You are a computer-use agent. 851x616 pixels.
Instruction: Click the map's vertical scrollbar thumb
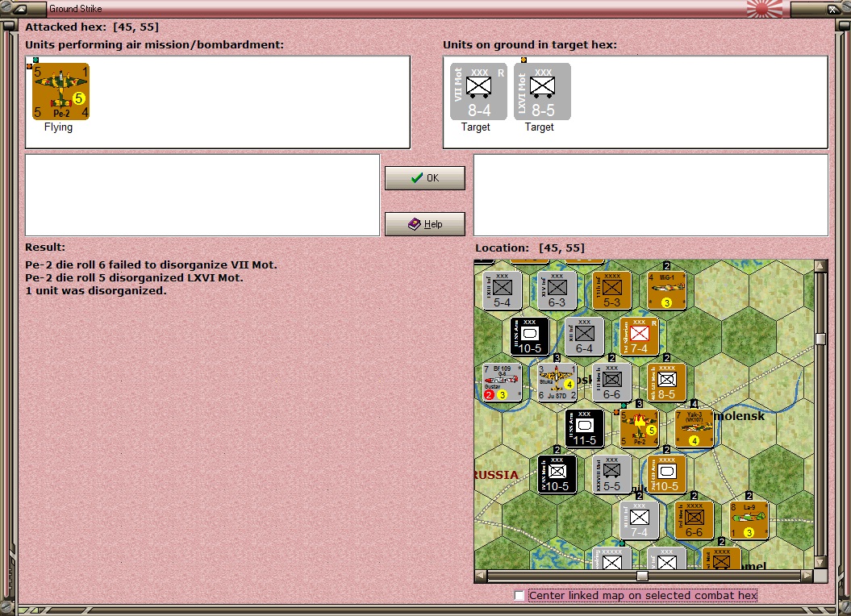coord(820,339)
